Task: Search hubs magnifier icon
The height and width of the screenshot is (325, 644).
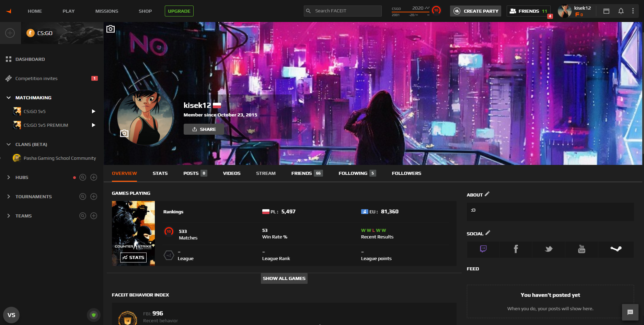Action: tap(83, 177)
